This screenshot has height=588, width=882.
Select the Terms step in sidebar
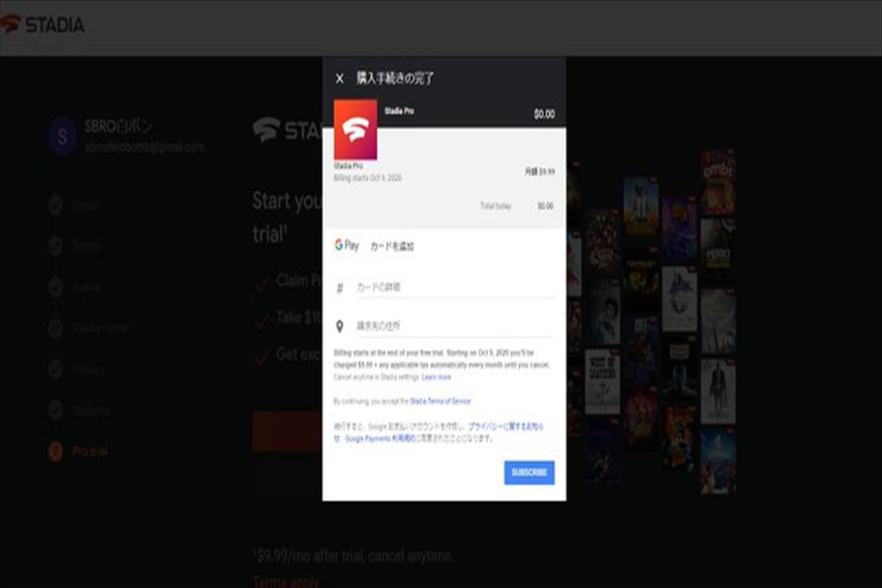(x=86, y=246)
